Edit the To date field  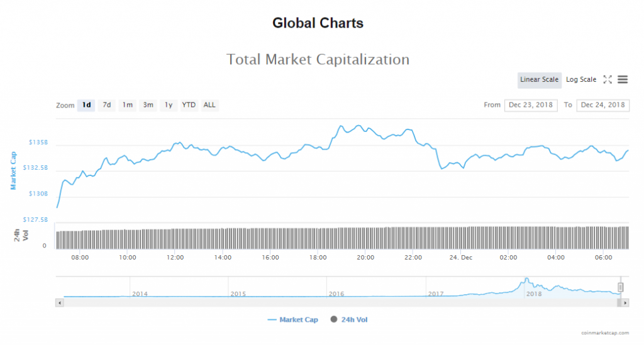(602, 105)
